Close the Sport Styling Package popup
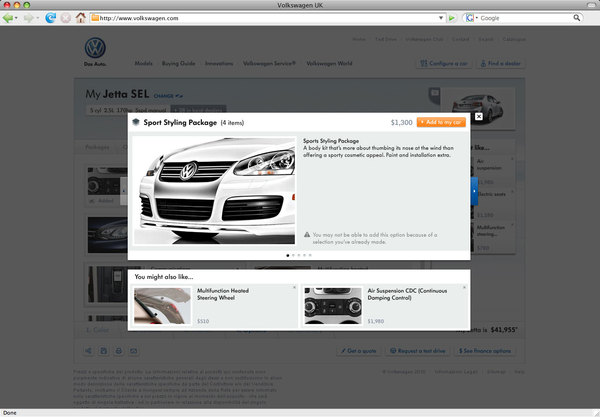This screenshot has height=417, width=600. (478, 116)
